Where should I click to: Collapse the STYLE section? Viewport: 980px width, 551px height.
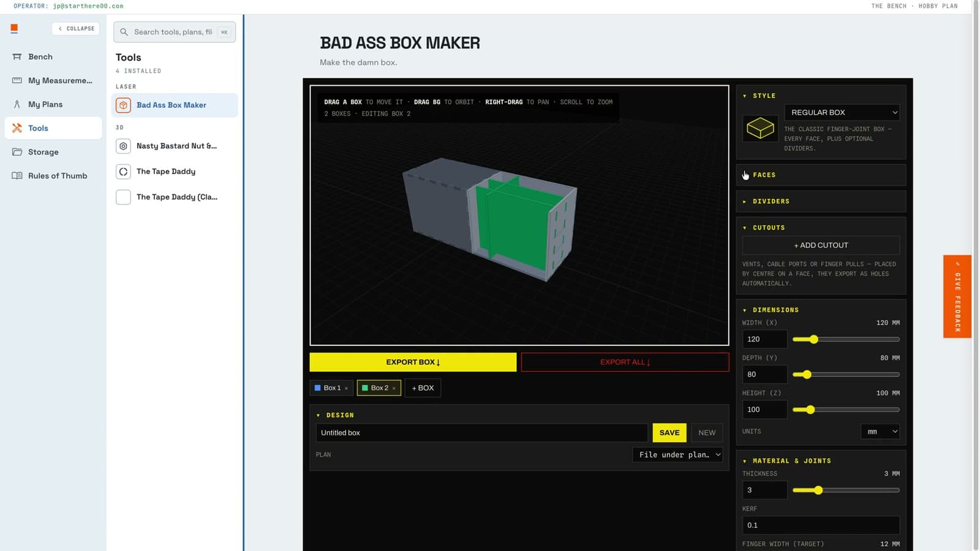click(821, 96)
